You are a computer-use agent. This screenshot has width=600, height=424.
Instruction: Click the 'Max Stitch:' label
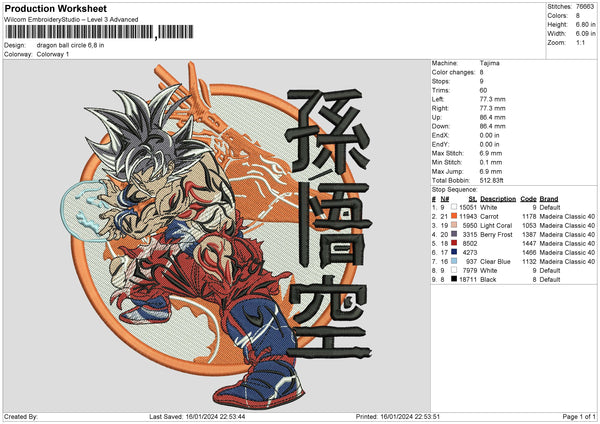(448, 153)
